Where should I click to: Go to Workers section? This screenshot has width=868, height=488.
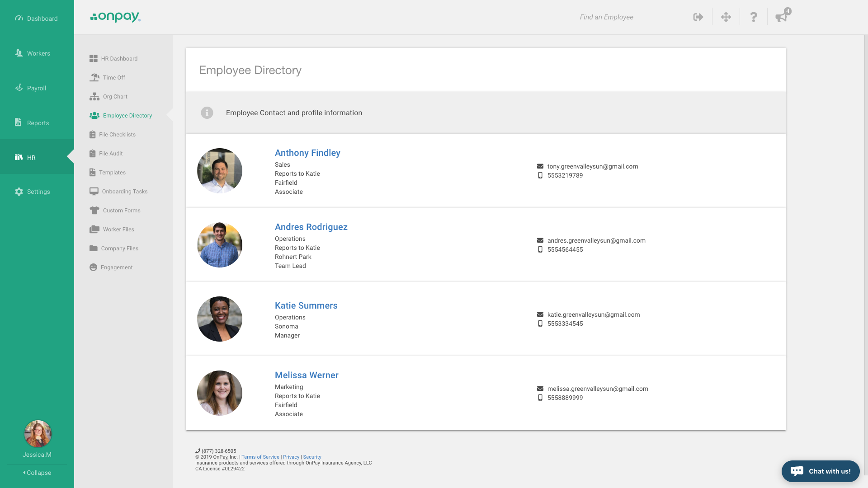point(37,53)
